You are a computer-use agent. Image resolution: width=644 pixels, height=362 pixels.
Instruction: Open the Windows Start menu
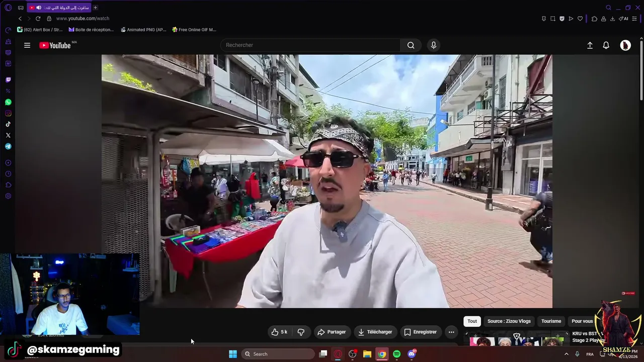click(233, 354)
